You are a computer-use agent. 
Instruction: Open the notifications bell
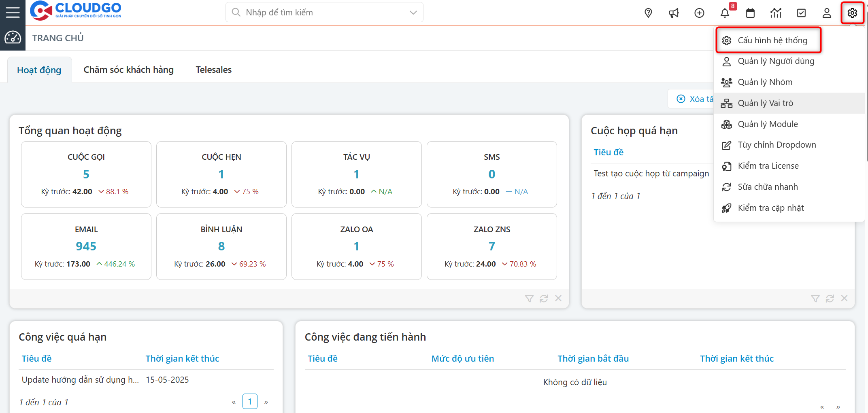725,13
